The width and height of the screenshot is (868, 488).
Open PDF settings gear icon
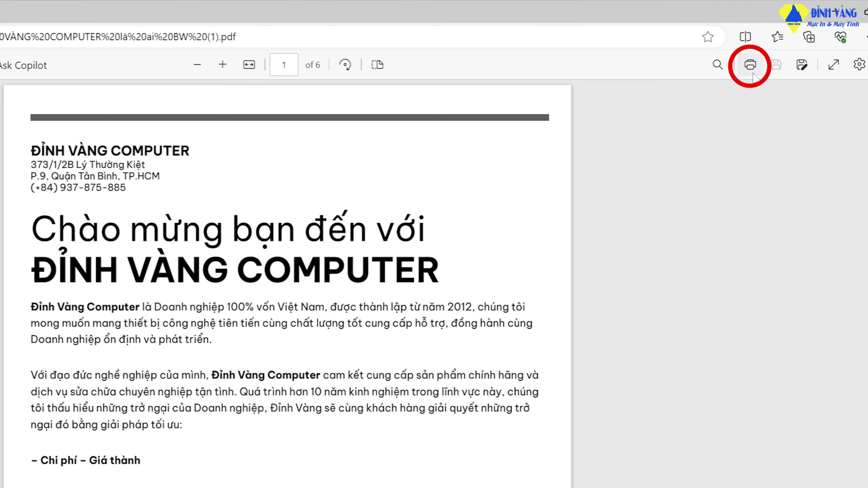point(859,64)
